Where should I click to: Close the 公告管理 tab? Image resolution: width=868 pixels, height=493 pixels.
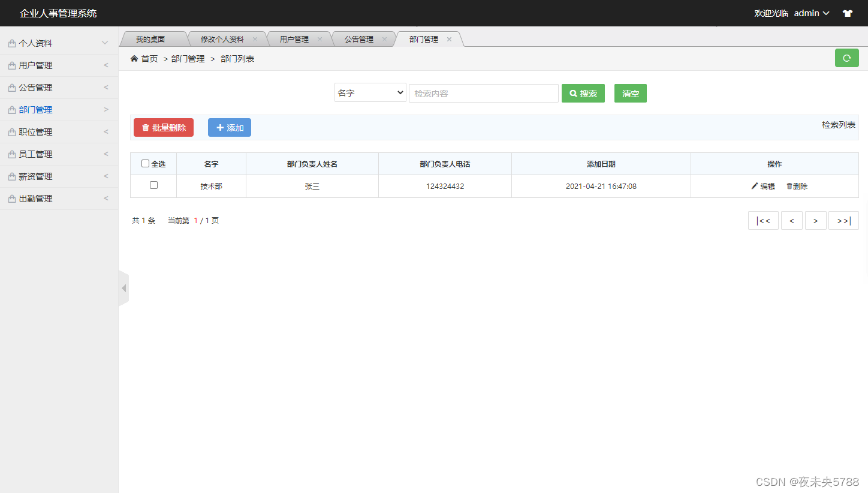(x=384, y=39)
